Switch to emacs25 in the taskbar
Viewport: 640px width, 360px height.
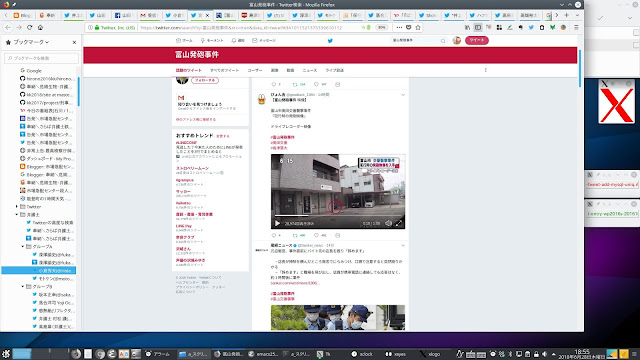(263, 354)
